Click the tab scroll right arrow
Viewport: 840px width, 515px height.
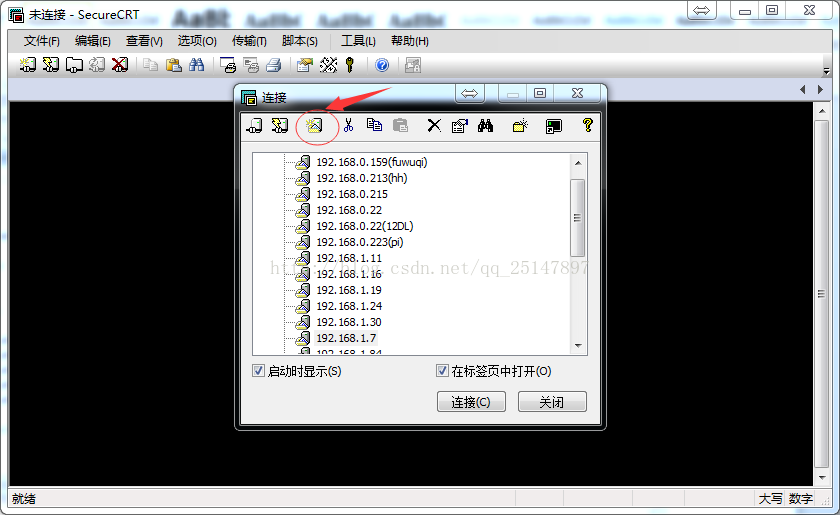click(820, 89)
